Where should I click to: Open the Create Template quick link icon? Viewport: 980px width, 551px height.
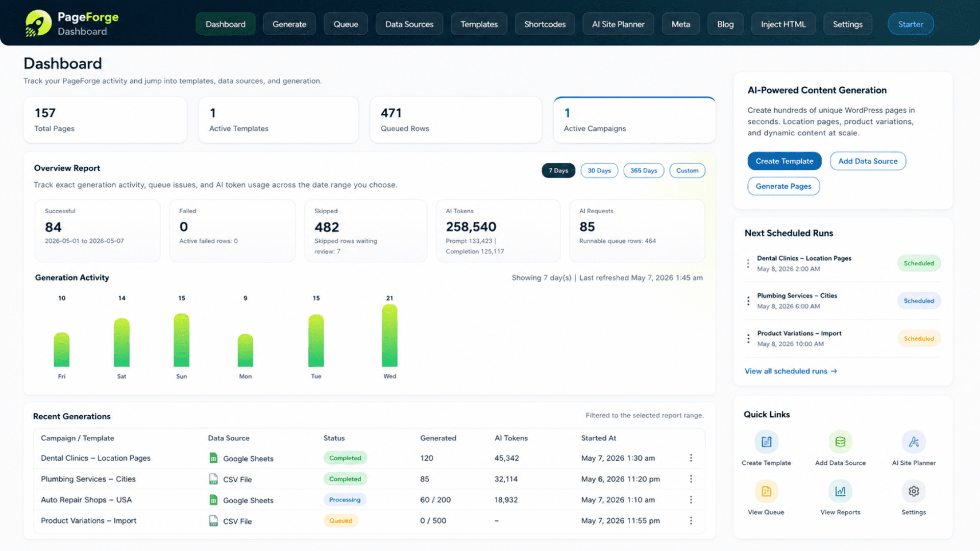click(x=766, y=442)
